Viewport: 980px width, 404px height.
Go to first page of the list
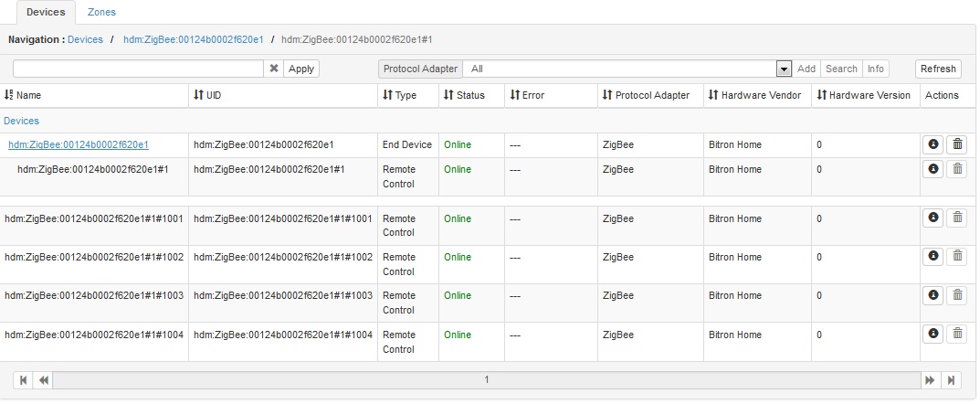click(23, 380)
